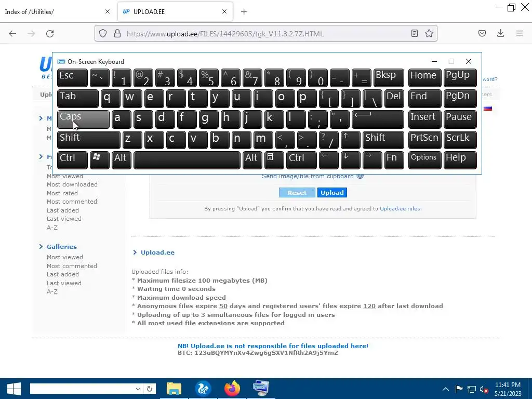Click the taskbar address input field
The width and height of the screenshot is (532, 399).
[x=82, y=389]
